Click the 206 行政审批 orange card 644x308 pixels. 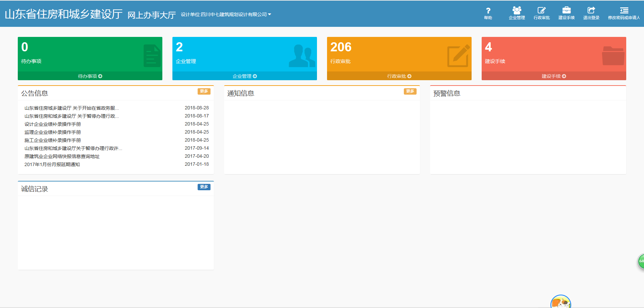point(399,54)
